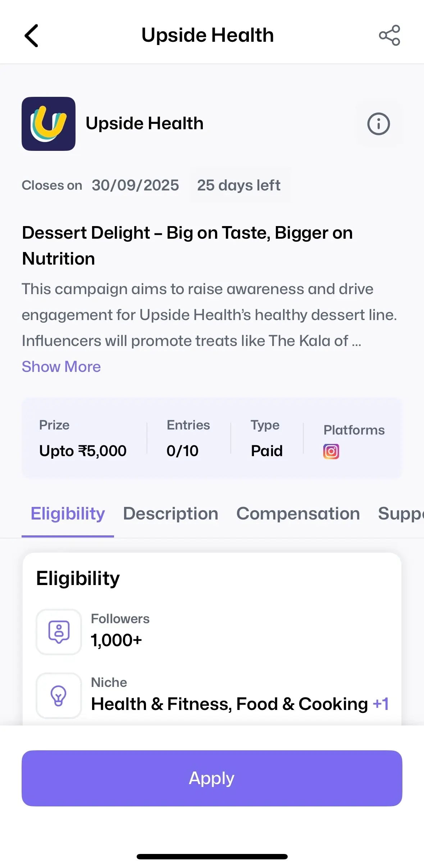Tap the 25 days left badge
This screenshot has height=868, width=424.
click(x=239, y=185)
